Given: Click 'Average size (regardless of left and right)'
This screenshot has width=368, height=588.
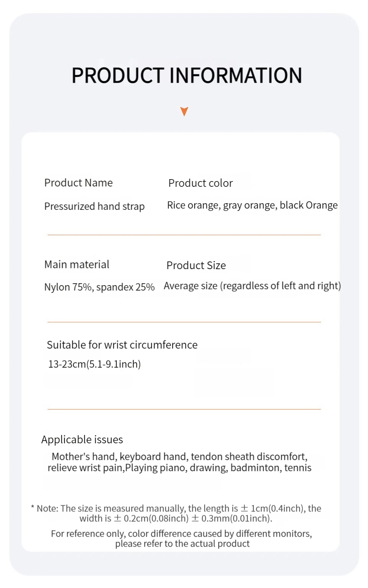Looking at the screenshot, I should click(252, 286).
